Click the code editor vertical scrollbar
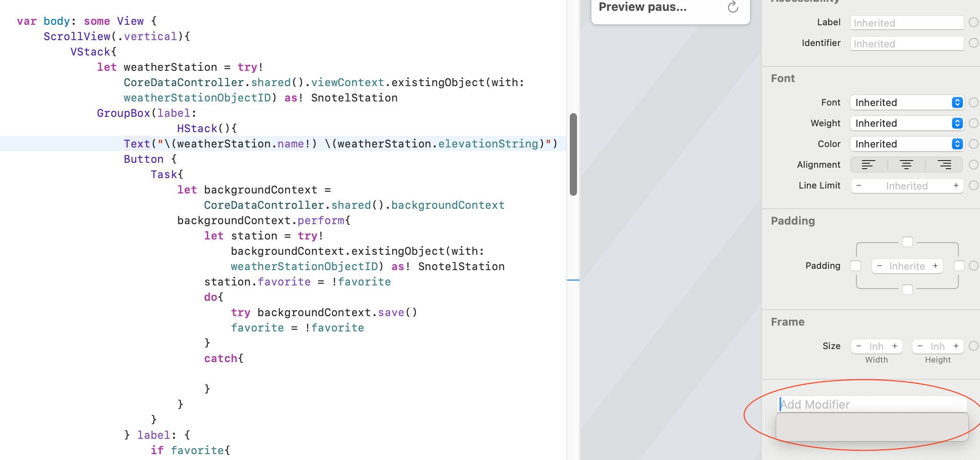 tap(573, 154)
